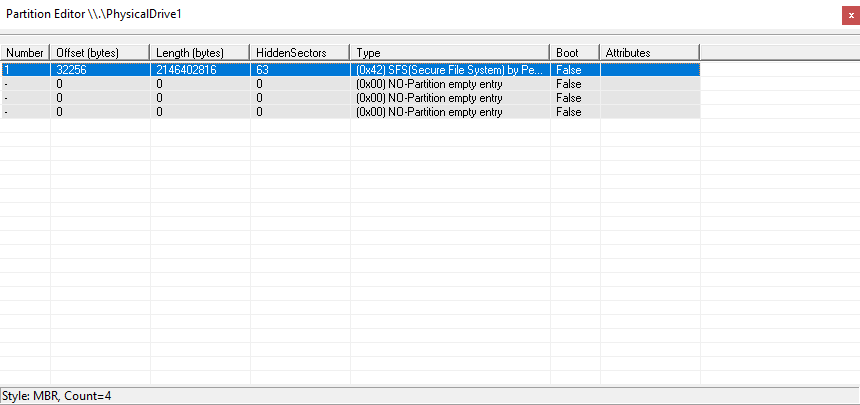Sort by Length (bytes) column header
The height and width of the screenshot is (405, 860).
(200, 53)
